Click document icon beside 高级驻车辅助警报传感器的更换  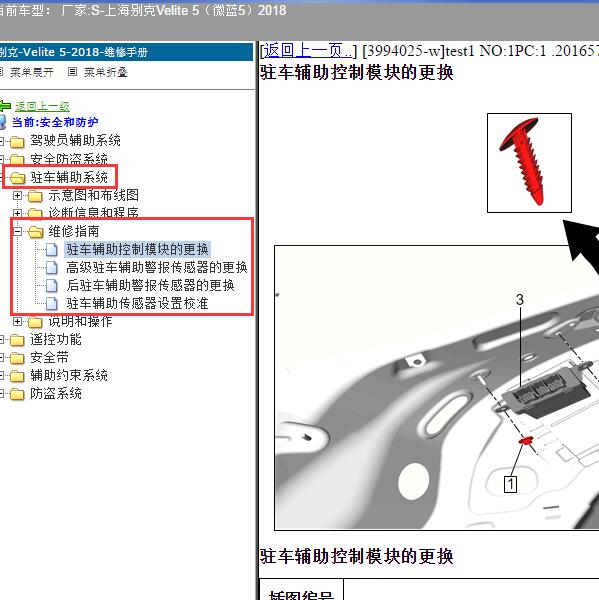pyautogui.click(x=52, y=267)
